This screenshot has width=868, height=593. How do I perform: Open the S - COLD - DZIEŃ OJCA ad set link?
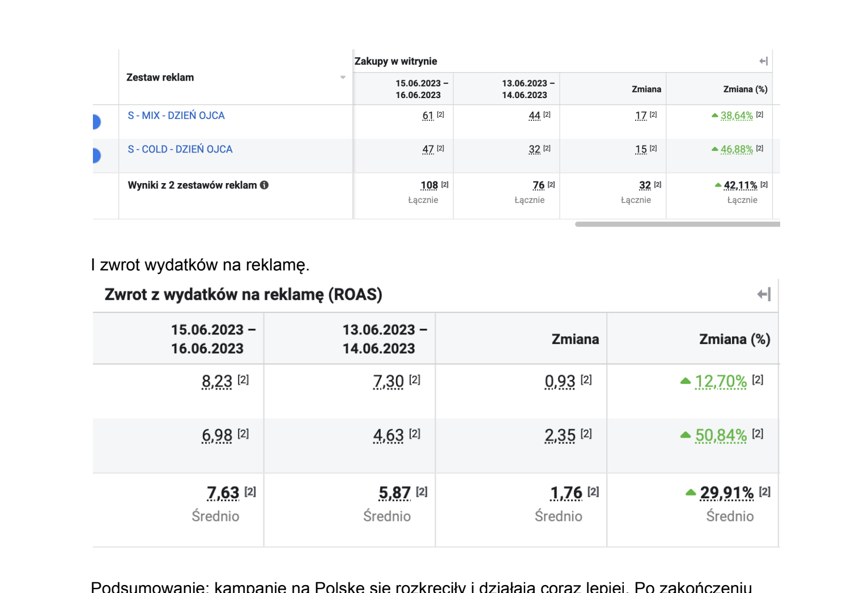point(180,150)
